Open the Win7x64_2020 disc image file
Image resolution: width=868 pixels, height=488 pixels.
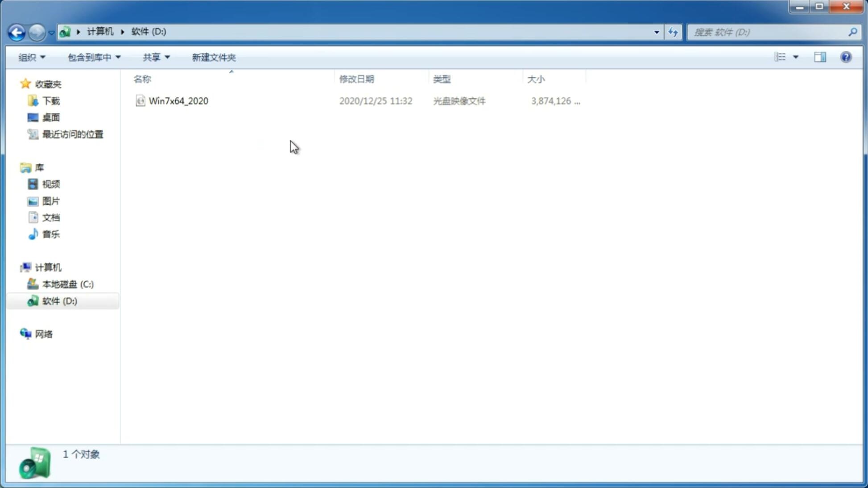(x=178, y=101)
